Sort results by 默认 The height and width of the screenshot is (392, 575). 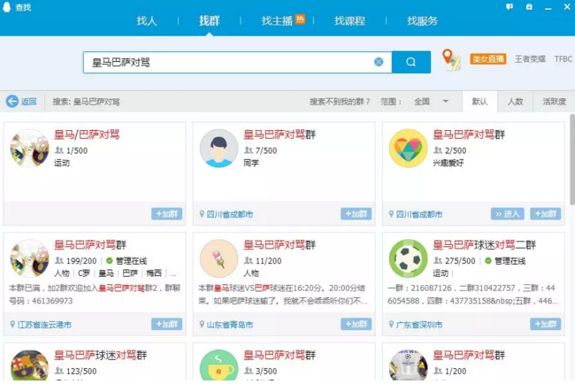click(x=479, y=102)
